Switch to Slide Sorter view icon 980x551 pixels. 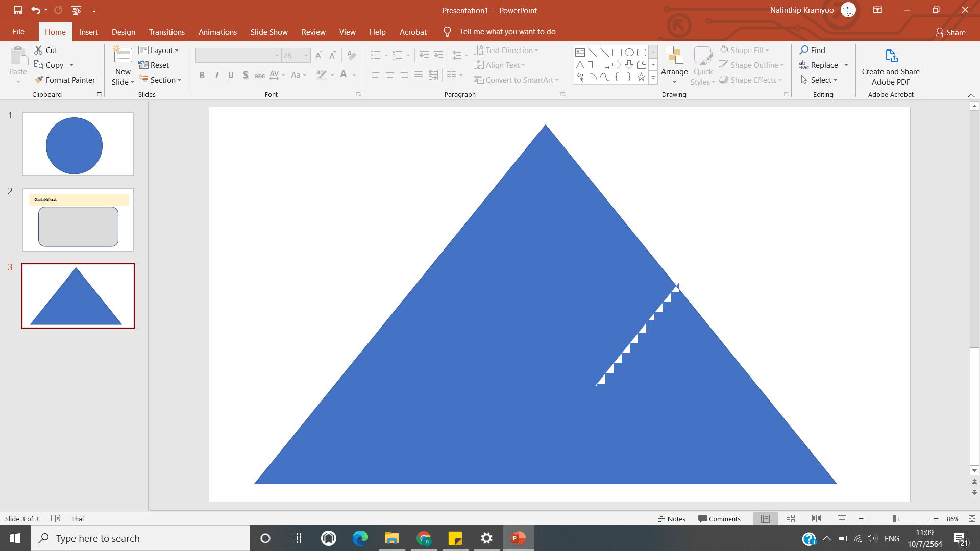click(791, 519)
